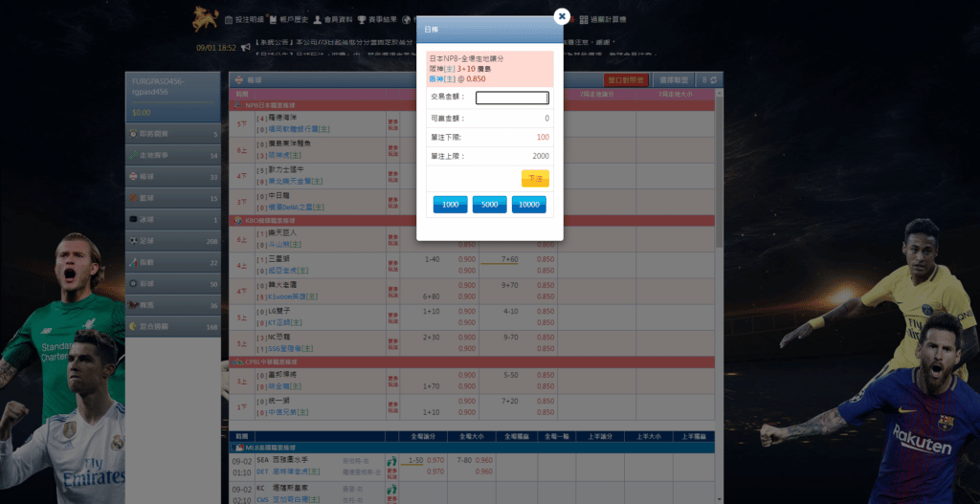Open 會員資料 member profile
This screenshot has width=980, height=504.
pos(333,19)
